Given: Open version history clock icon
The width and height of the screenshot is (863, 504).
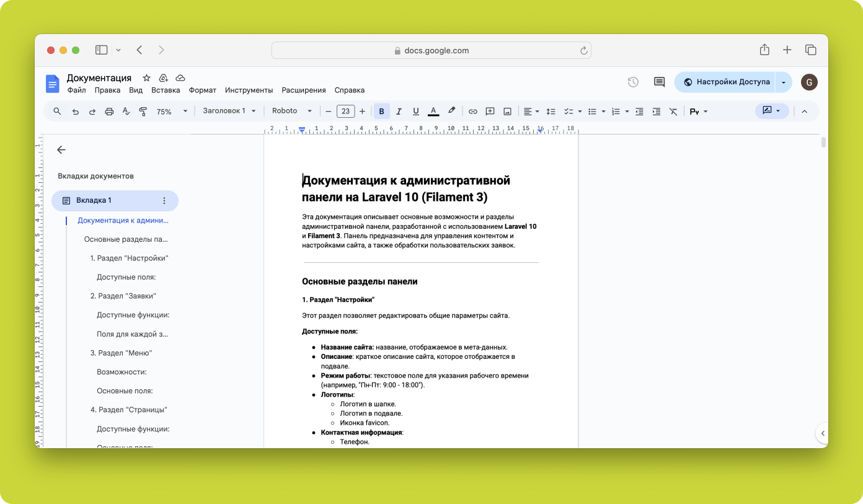Looking at the screenshot, I should [633, 82].
